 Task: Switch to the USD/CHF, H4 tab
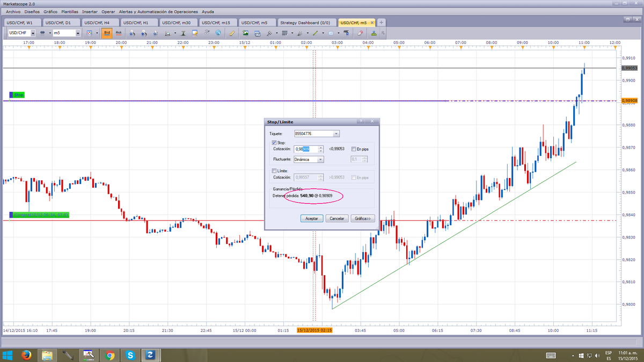click(97, 23)
